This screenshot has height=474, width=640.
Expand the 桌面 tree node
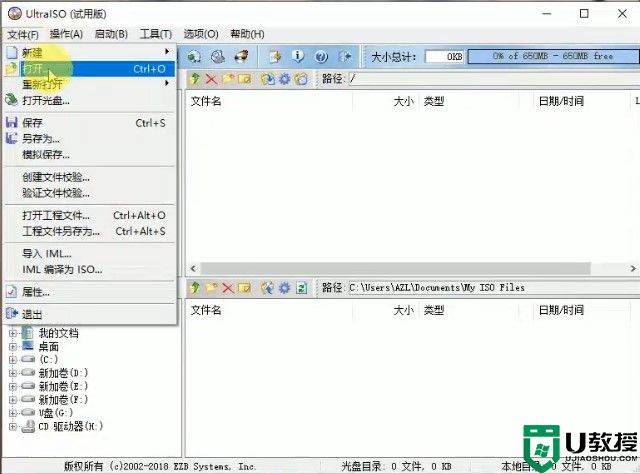13,347
